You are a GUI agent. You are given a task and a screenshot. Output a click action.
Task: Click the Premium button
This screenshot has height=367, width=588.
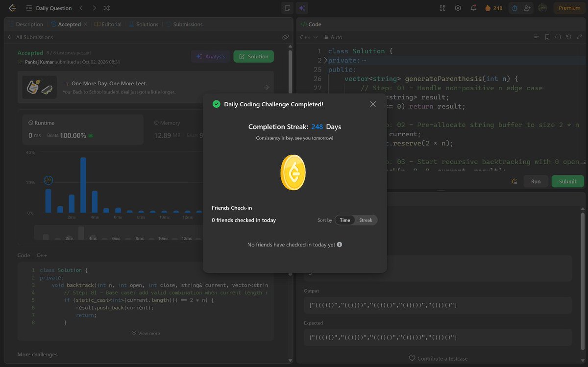click(x=569, y=8)
